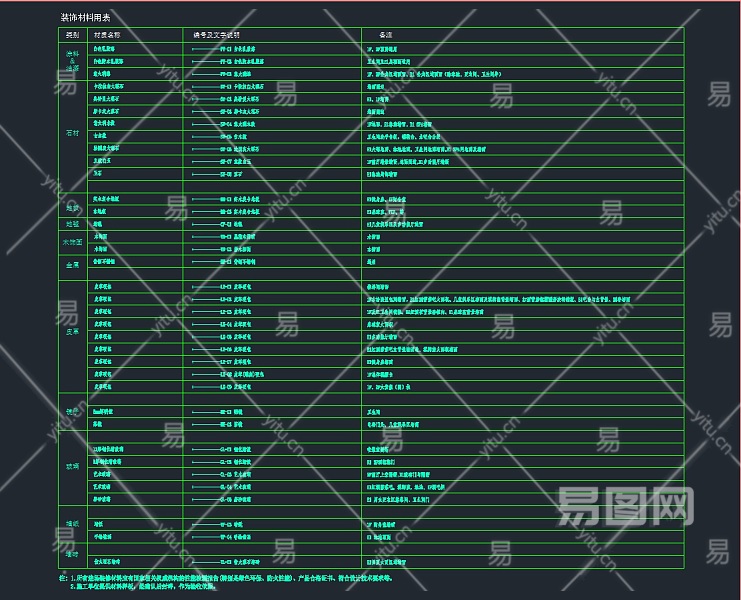Select the 类别 column header
The width and height of the screenshot is (741, 600).
72,35
